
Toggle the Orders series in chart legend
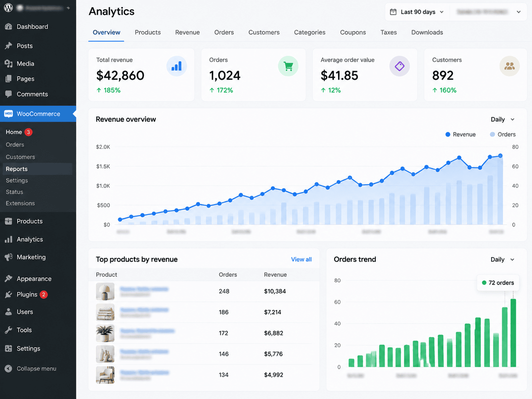pos(503,134)
